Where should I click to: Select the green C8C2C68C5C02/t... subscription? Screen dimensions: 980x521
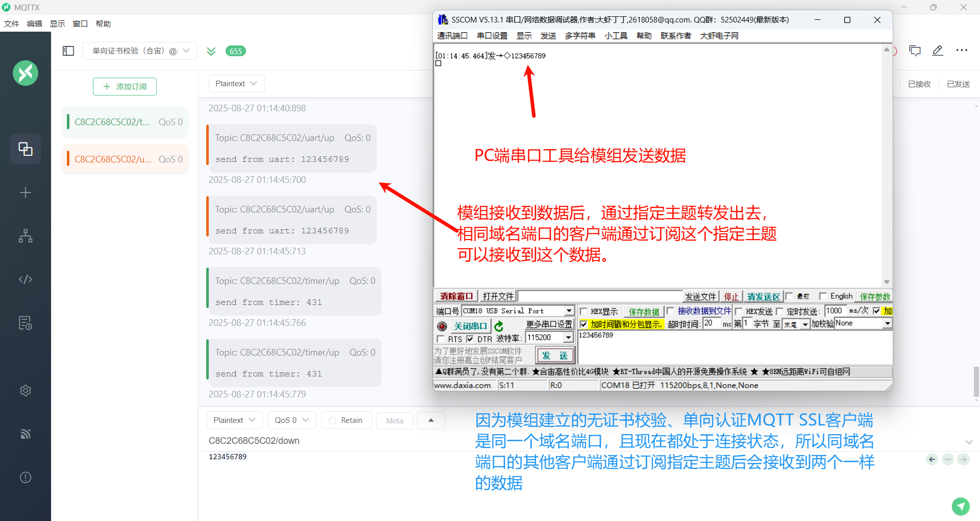click(x=125, y=122)
